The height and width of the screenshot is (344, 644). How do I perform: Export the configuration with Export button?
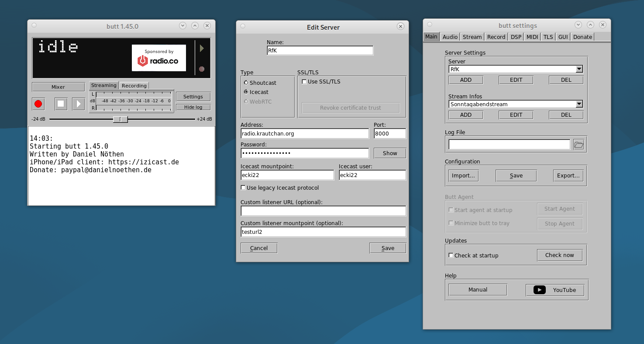(568, 175)
